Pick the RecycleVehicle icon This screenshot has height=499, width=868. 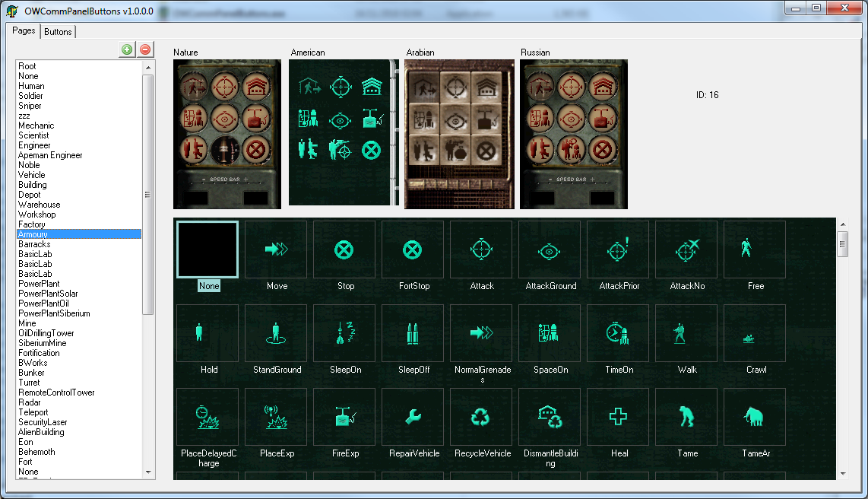[x=482, y=417]
